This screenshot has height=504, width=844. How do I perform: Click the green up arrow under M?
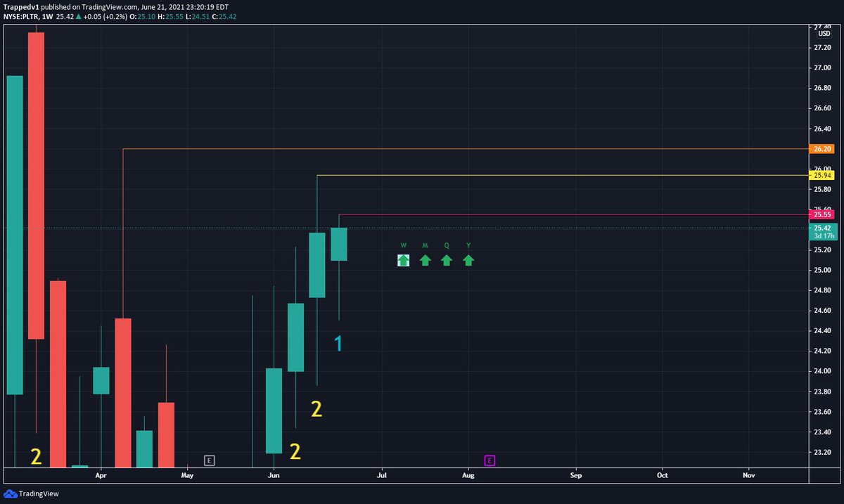(425, 260)
